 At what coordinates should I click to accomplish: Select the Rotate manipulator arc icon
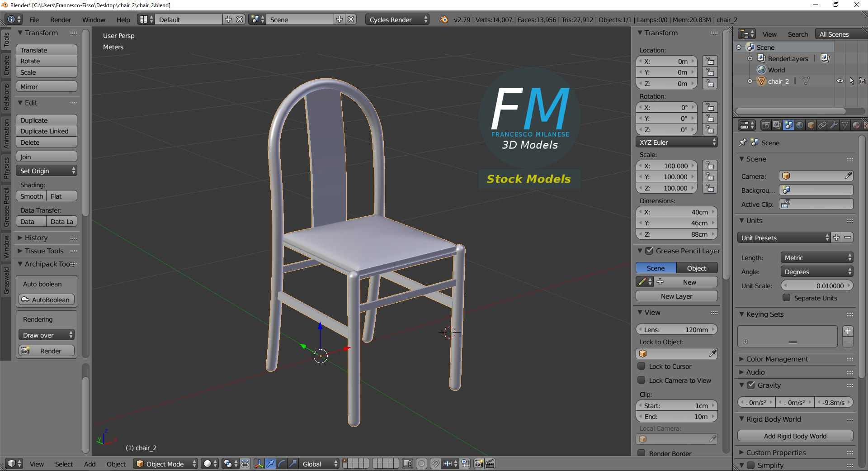click(282, 464)
